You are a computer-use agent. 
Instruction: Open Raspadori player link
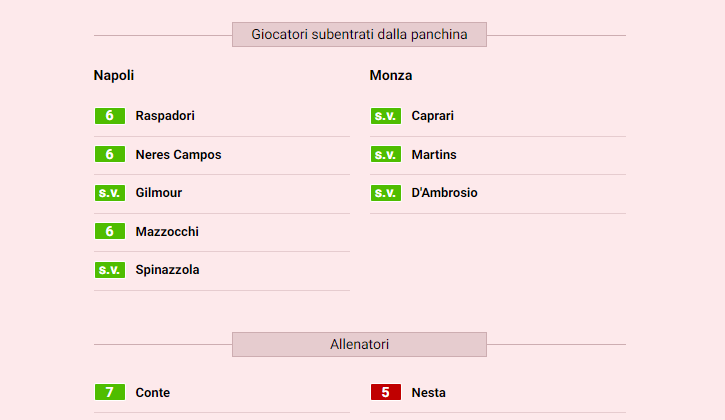pos(165,116)
